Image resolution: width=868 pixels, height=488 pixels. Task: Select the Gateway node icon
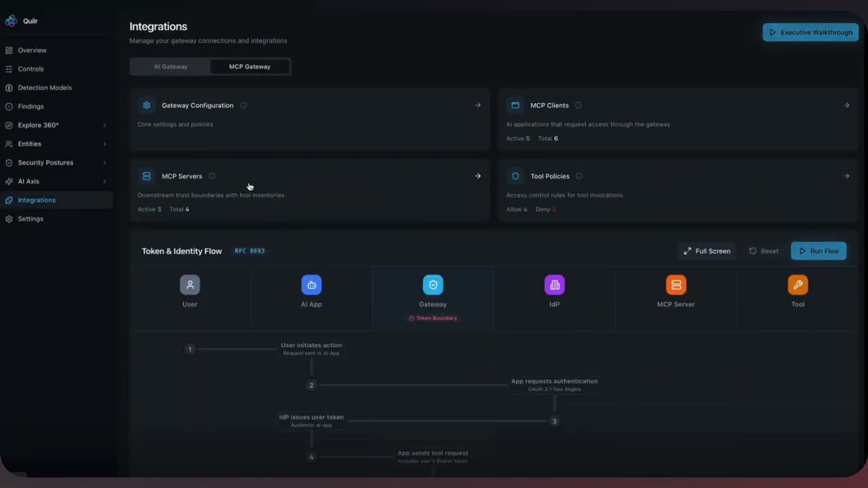click(x=433, y=285)
